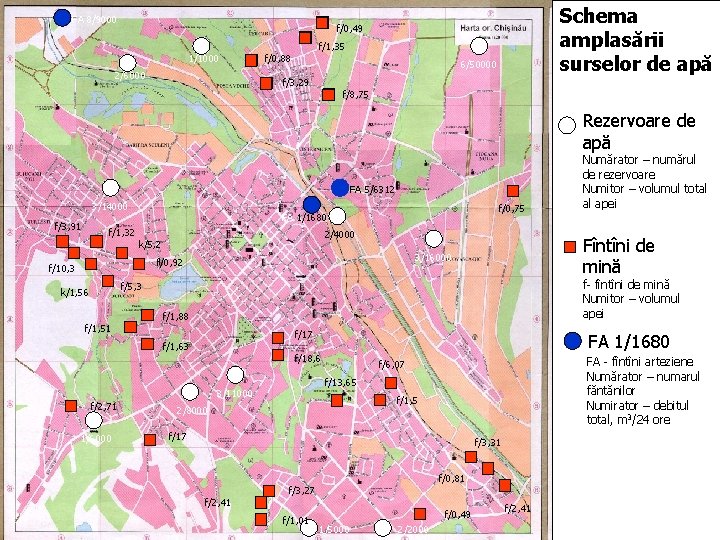This screenshot has width=720, height=540.
Task: Click the red square marker below f/6,07
Action: (391, 382)
